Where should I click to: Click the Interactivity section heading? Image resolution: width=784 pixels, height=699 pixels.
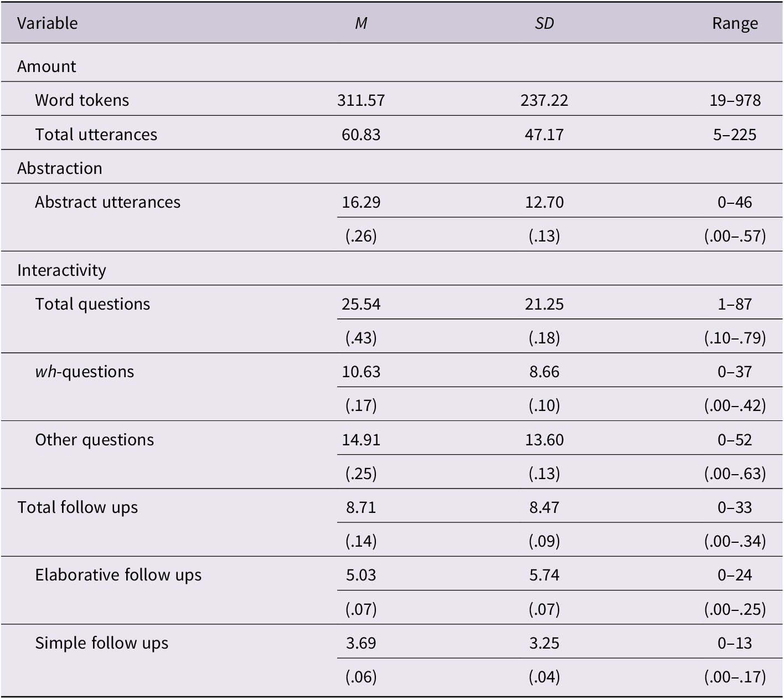click(x=61, y=270)
